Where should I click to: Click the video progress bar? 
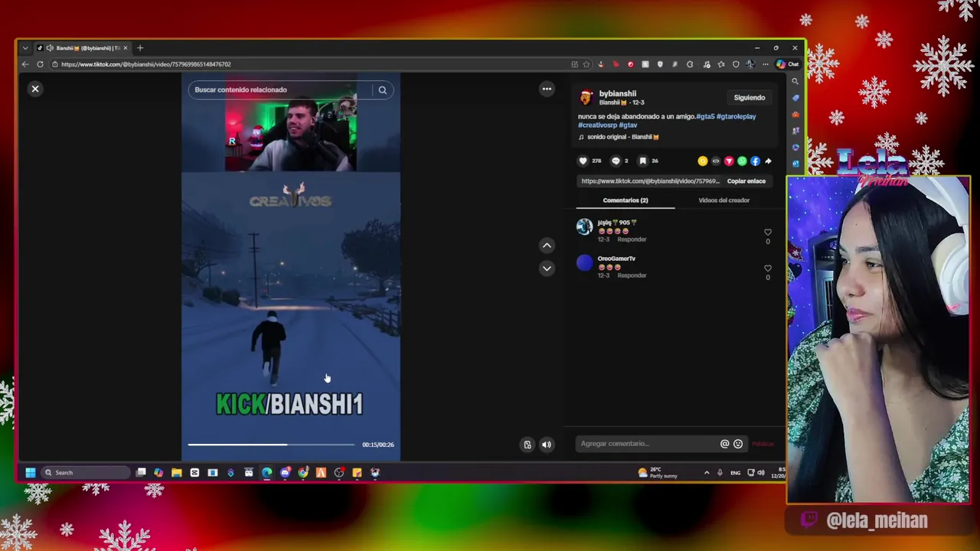point(271,445)
